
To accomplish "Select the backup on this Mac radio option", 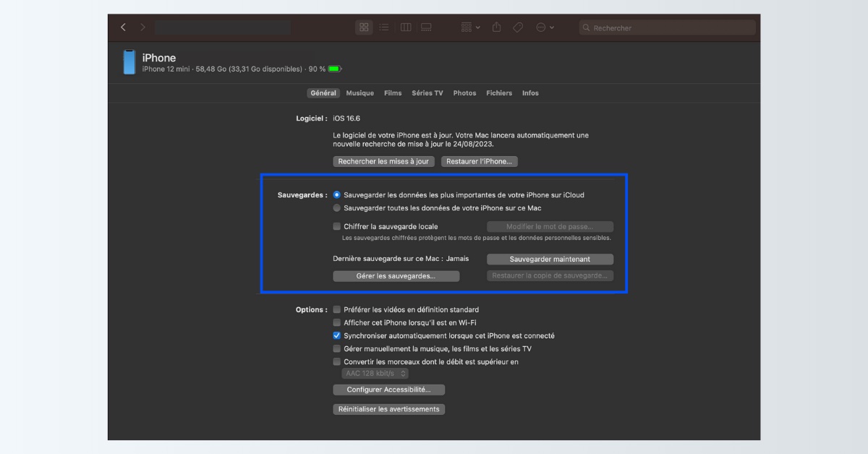I will click(x=337, y=208).
